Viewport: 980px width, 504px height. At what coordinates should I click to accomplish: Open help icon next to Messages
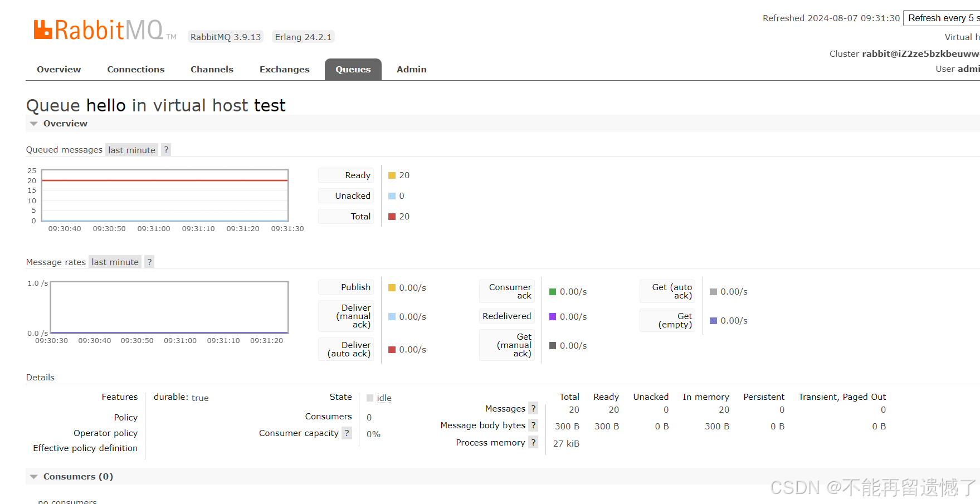click(x=533, y=409)
